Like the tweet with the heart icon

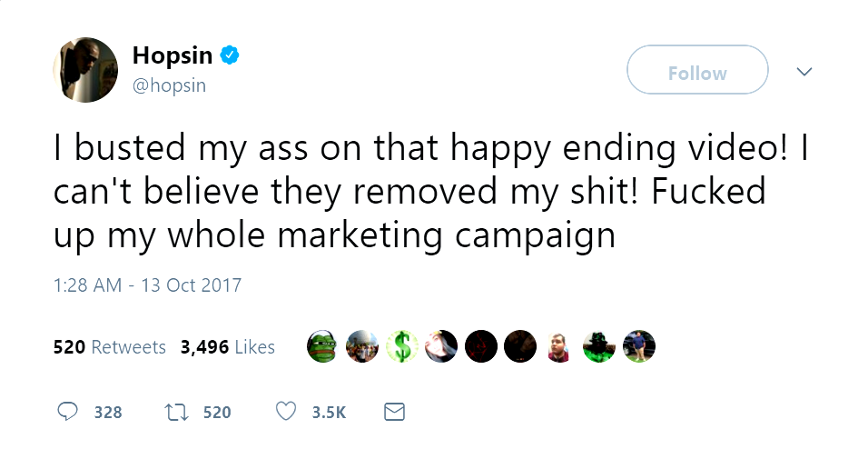(286, 412)
